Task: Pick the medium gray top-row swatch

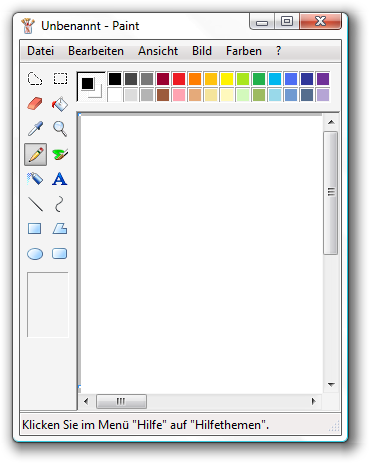Action: click(147, 79)
